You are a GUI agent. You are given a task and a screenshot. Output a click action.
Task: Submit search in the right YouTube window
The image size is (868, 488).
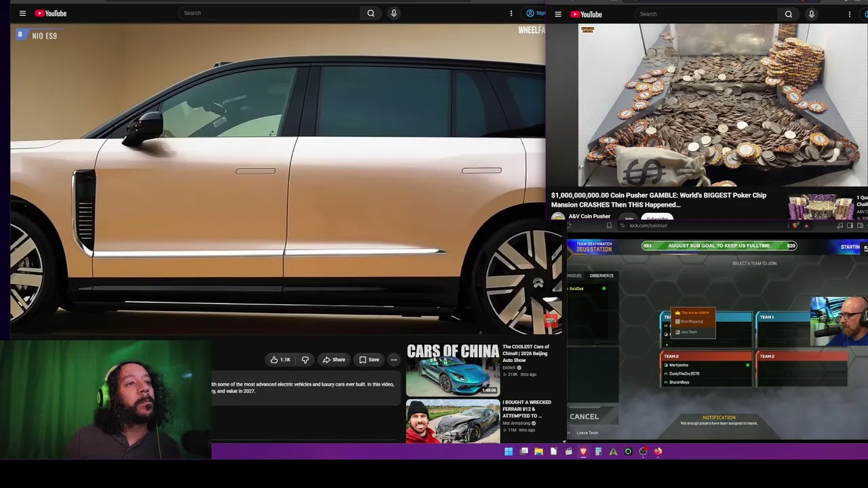coord(789,14)
